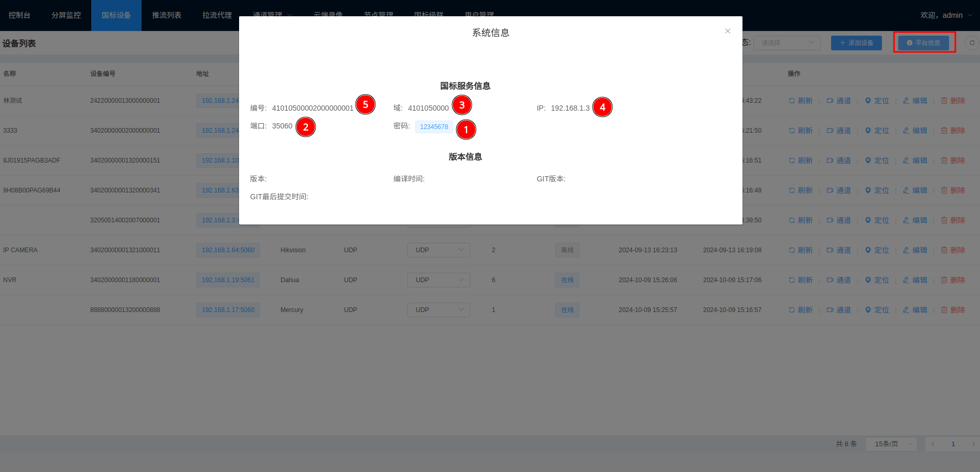Click the 平台信息 button

tap(923, 43)
